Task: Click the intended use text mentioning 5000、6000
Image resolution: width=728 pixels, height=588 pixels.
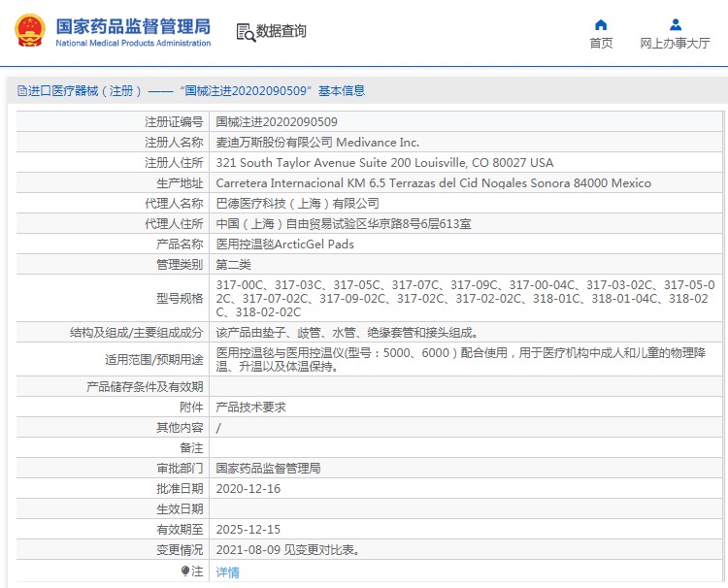Action: pyautogui.click(x=460, y=360)
